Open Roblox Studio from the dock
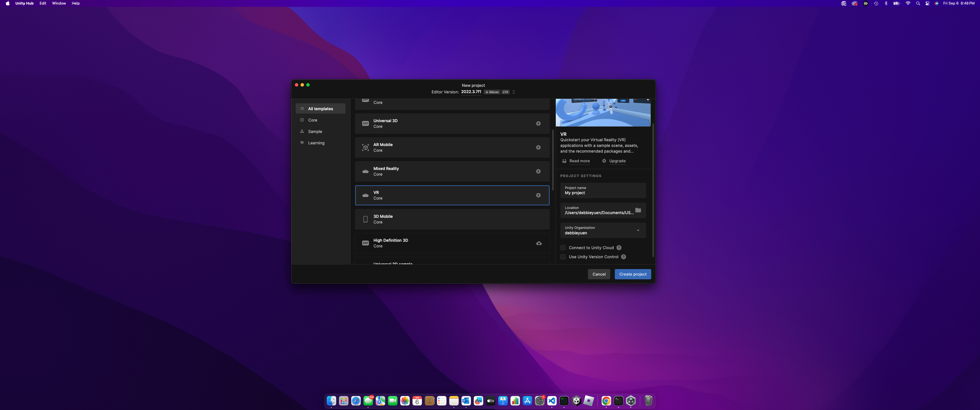The height and width of the screenshot is (410, 980). pyautogui.click(x=589, y=401)
